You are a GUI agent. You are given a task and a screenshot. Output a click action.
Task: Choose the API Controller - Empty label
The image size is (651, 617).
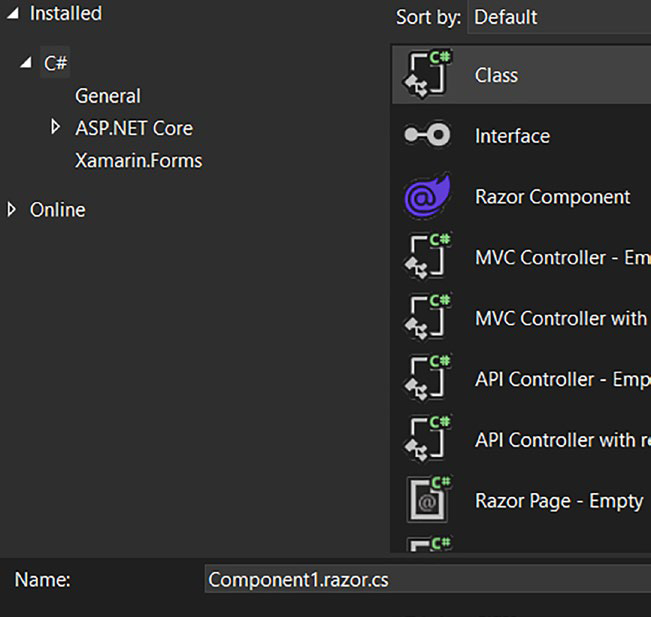(x=563, y=379)
